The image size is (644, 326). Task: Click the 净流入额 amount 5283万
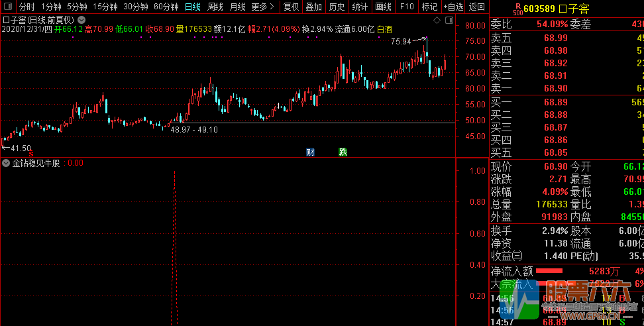(604, 271)
